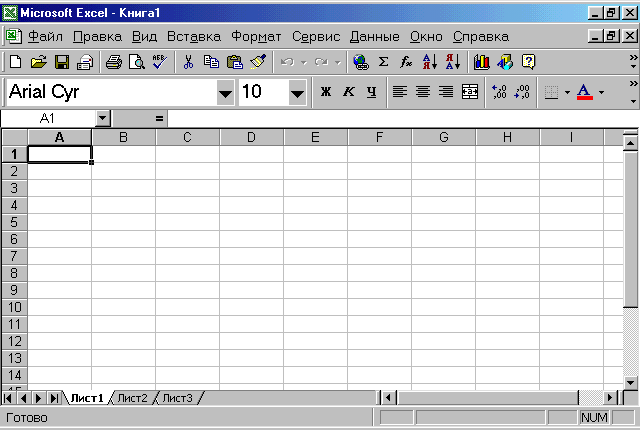Save the workbook with floppy disk icon

62,62
